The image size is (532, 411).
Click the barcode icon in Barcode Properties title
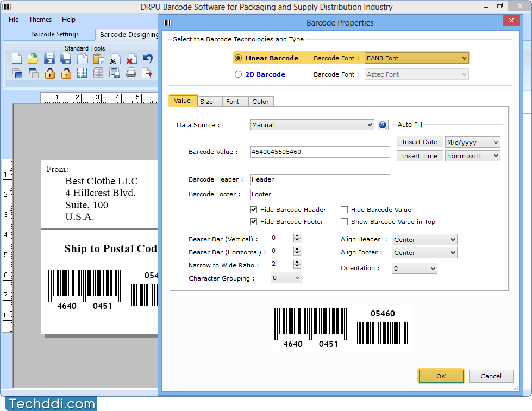tap(167, 22)
